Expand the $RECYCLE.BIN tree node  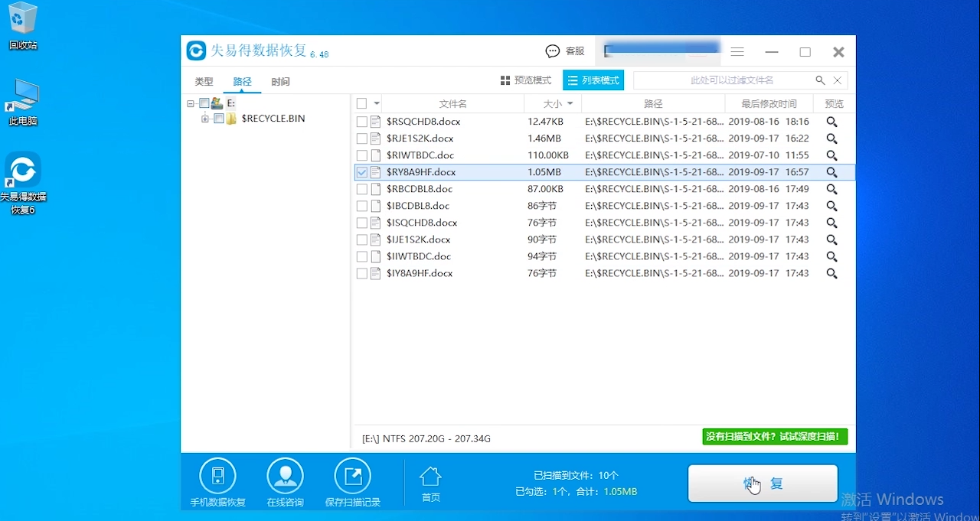pos(205,119)
